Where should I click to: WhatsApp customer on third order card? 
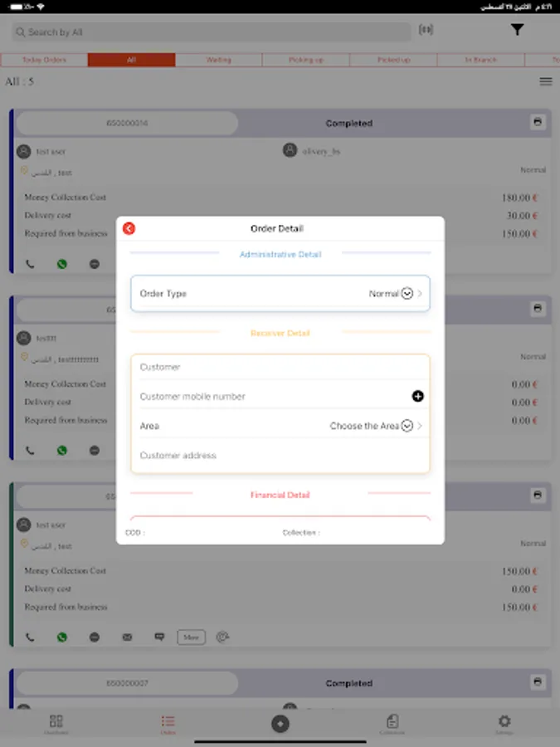[62, 637]
